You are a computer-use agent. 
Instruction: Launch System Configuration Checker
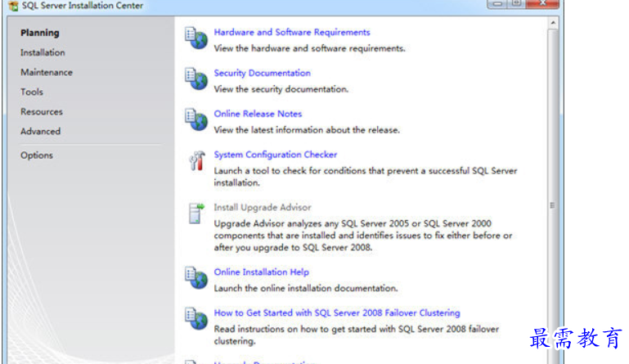click(275, 155)
